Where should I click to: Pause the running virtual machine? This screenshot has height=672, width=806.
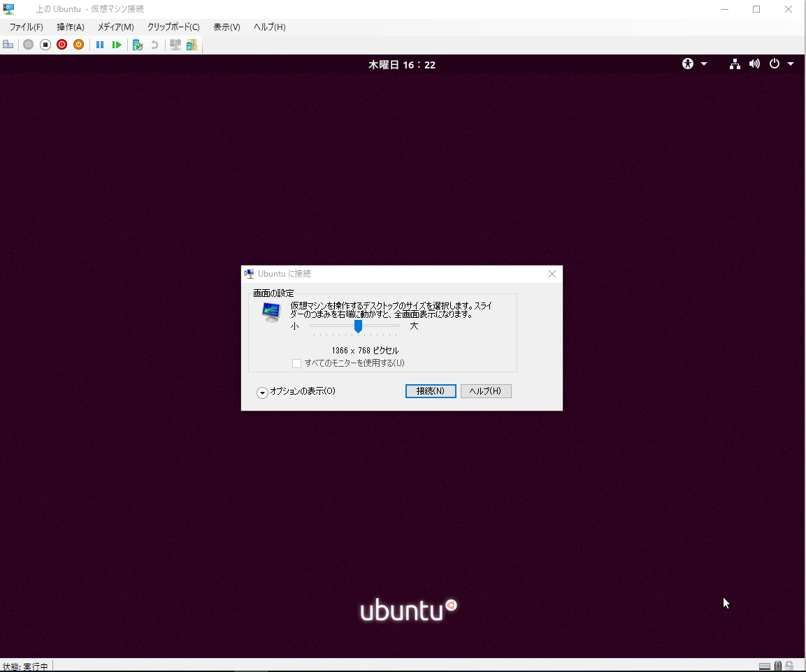point(100,44)
